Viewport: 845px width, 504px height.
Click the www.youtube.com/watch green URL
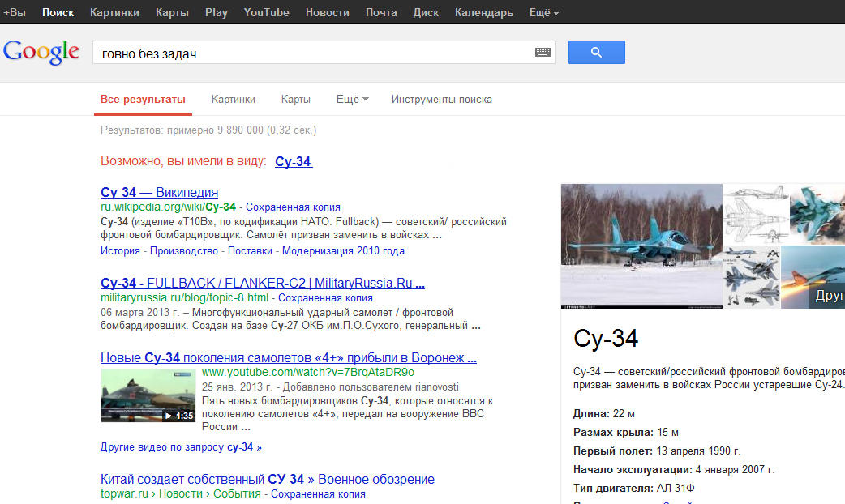coord(308,373)
